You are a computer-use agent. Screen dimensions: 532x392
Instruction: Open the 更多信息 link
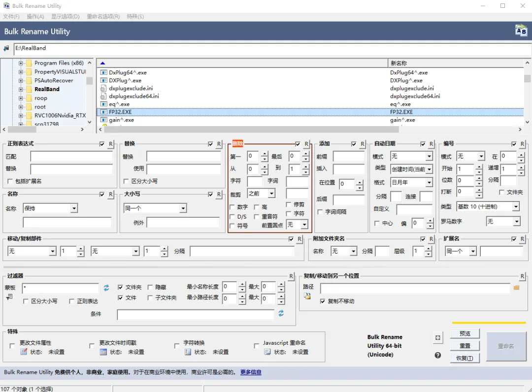[x=251, y=372]
